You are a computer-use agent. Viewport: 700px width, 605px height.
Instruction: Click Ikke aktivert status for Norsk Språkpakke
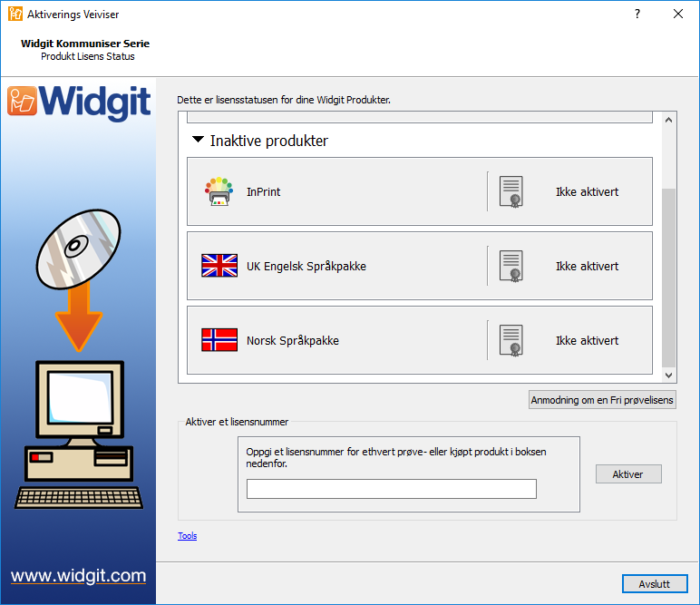[x=587, y=340]
